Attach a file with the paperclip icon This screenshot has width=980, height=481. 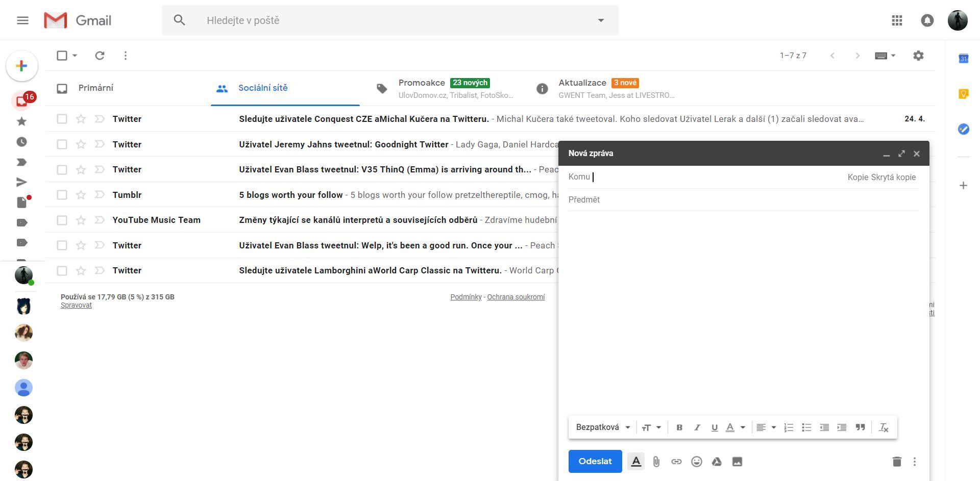(656, 461)
